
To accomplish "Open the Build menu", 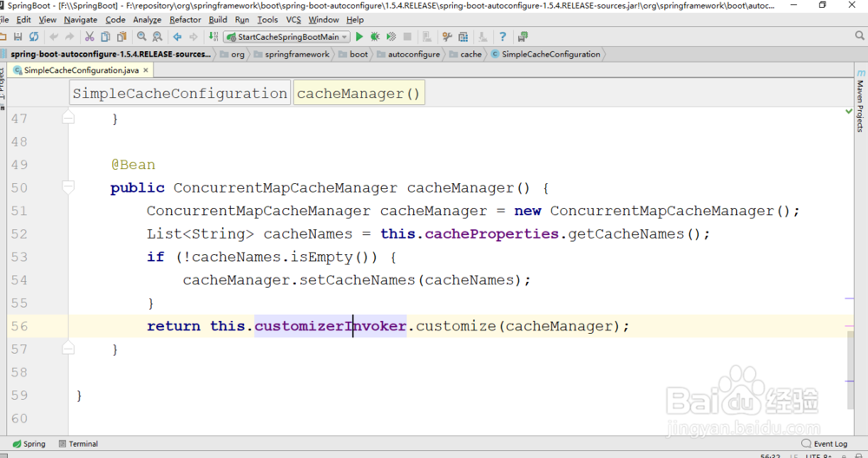I will (x=218, y=19).
